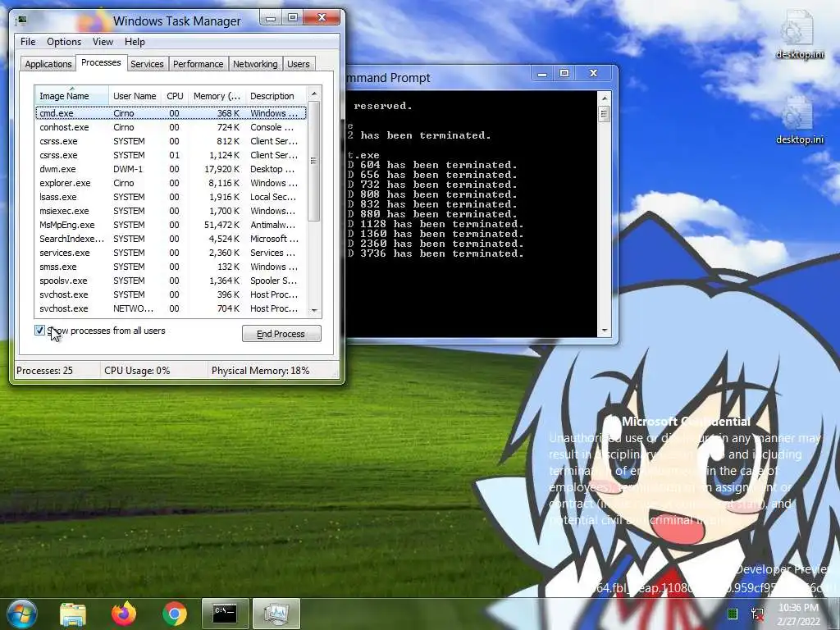The image size is (840, 630).
Task: Click Command Prompt scroll down arrow
Action: point(605,331)
